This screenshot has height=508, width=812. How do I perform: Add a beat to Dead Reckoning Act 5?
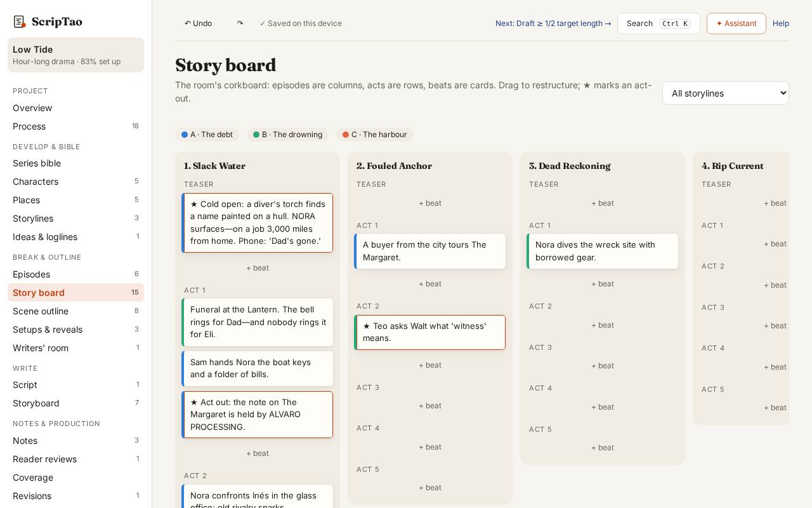[603, 448]
